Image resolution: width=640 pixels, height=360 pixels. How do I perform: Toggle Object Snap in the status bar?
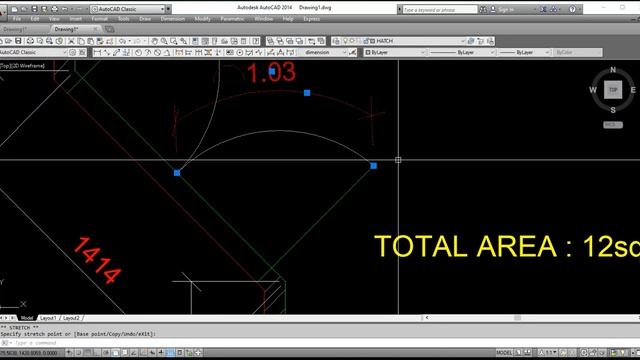116,353
